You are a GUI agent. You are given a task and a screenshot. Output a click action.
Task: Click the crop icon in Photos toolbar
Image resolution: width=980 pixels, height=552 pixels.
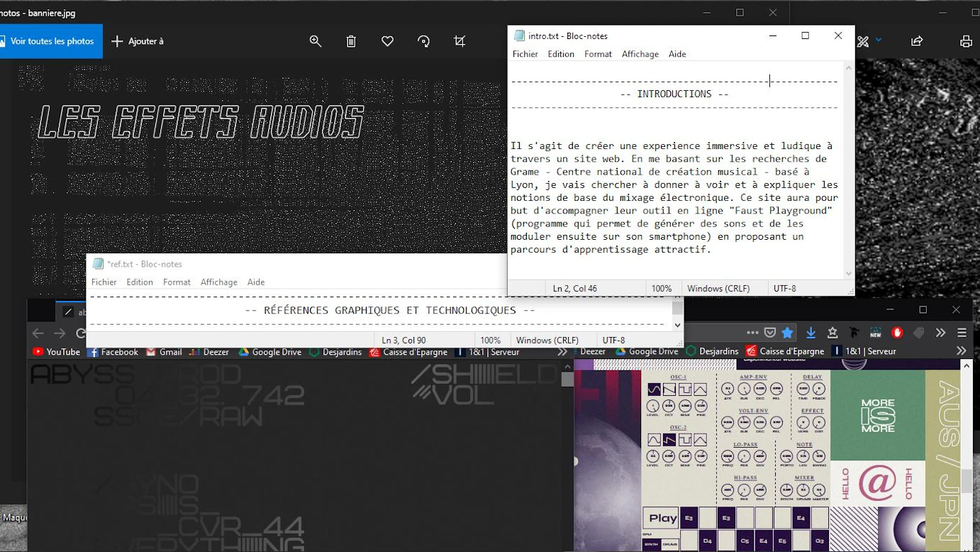(x=460, y=41)
